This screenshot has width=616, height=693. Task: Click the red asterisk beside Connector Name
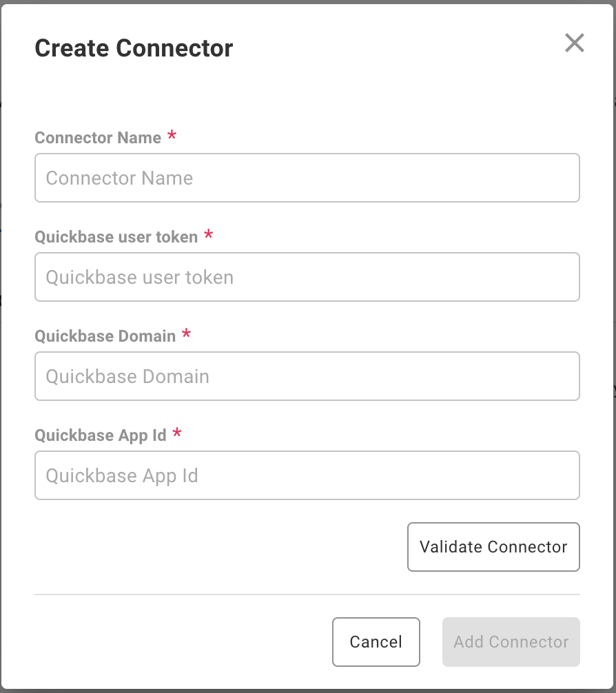172,136
